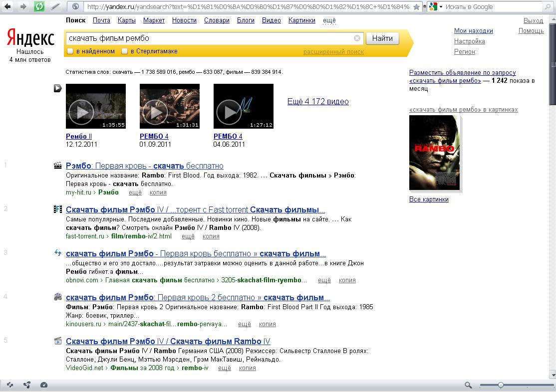556x392 pixels.
Task: Open the Маркет tab
Action: click(x=154, y=20)
